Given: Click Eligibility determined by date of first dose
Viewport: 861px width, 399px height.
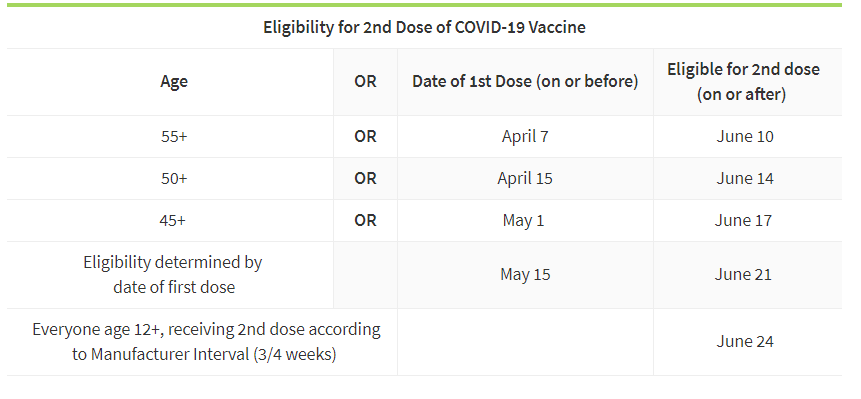Looking at the screenshot, I should point(173,274).
